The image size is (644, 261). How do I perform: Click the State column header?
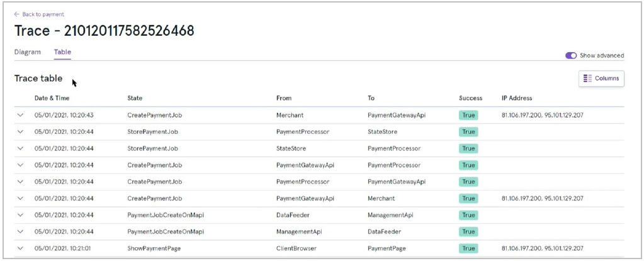(x=135, y=98)
